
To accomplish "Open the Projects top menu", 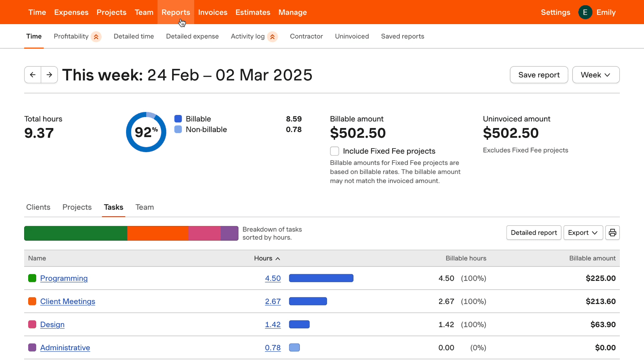I will coord(112,12).
